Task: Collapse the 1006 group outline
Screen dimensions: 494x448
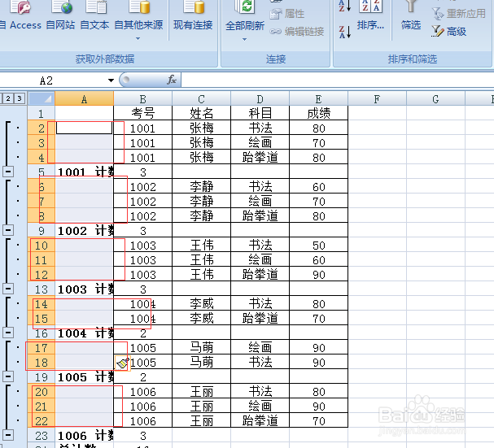Action: [8, 435]
